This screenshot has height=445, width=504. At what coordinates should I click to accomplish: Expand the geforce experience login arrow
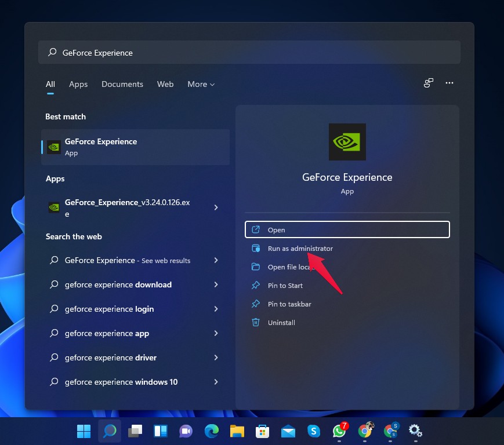(x=216, y=309)
